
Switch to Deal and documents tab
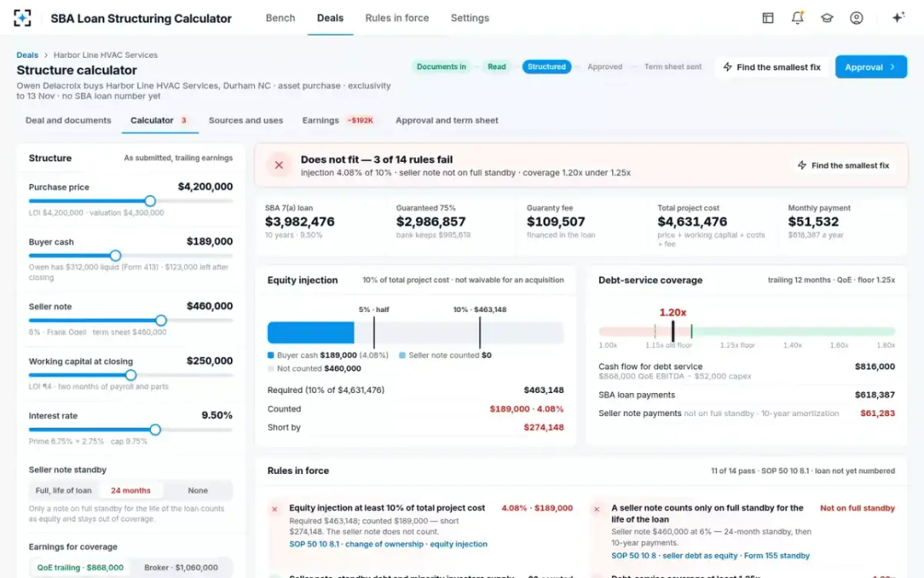click(69, 120)
